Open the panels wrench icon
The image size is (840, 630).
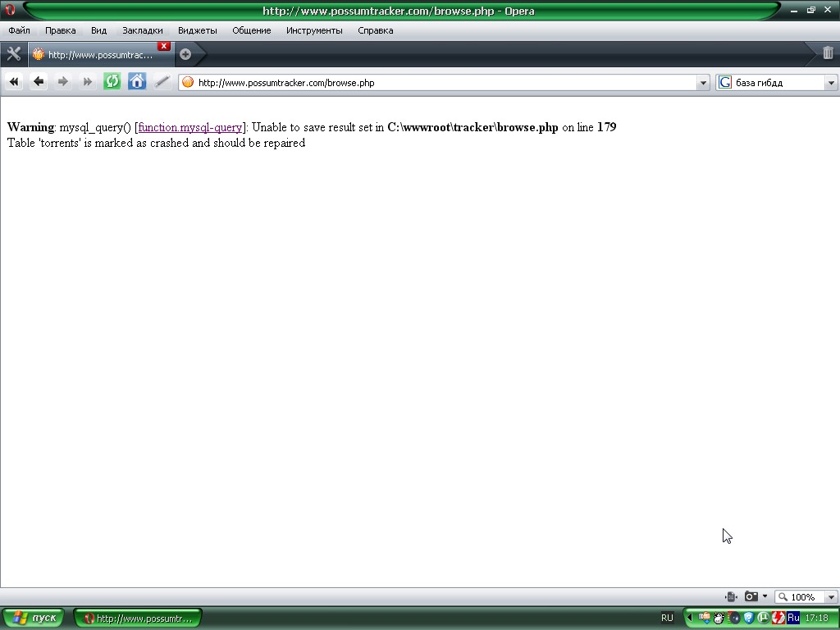13,54
